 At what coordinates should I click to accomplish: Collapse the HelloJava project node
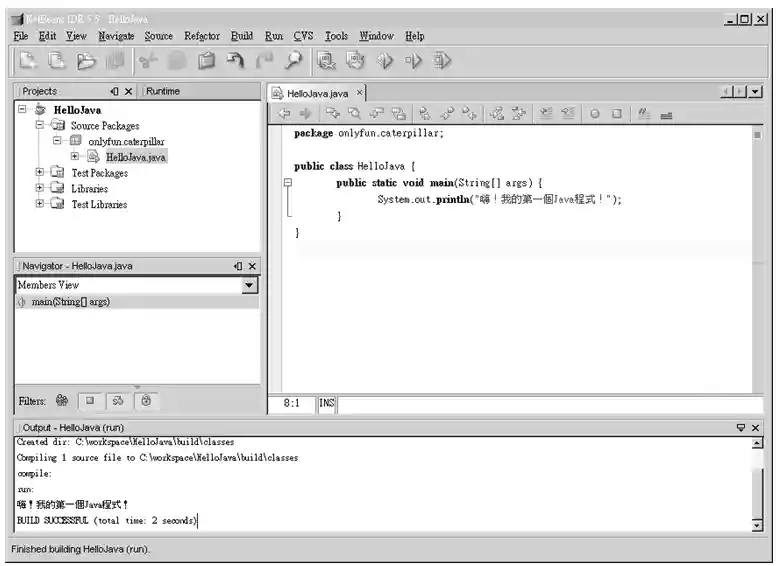pyautogui.click(x=22, y=108)
